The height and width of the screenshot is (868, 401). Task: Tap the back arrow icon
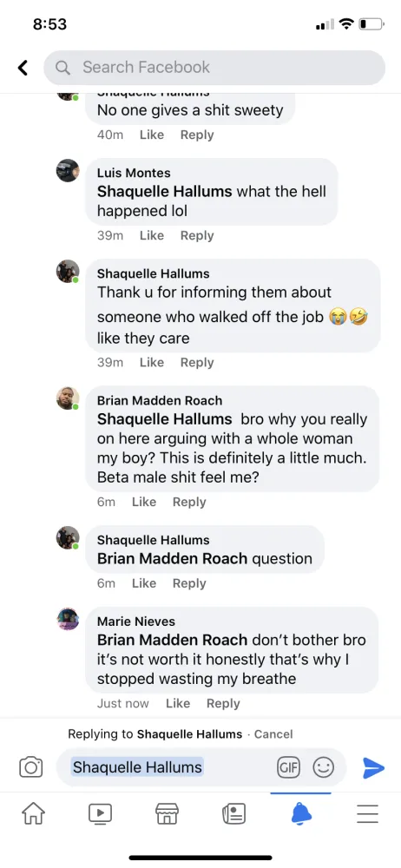[23, 68]
